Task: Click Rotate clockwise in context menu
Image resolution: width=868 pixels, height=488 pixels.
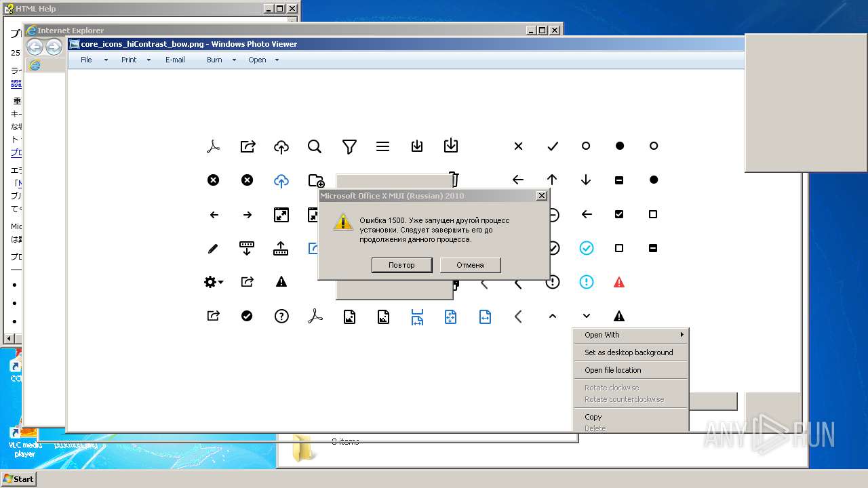Action: point(631,388)
